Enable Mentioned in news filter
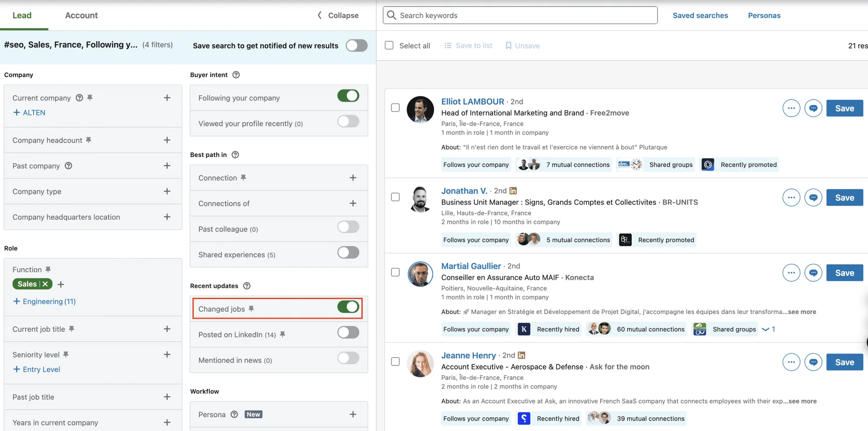This screenshot has width=868, height=431. click(348, 358)
